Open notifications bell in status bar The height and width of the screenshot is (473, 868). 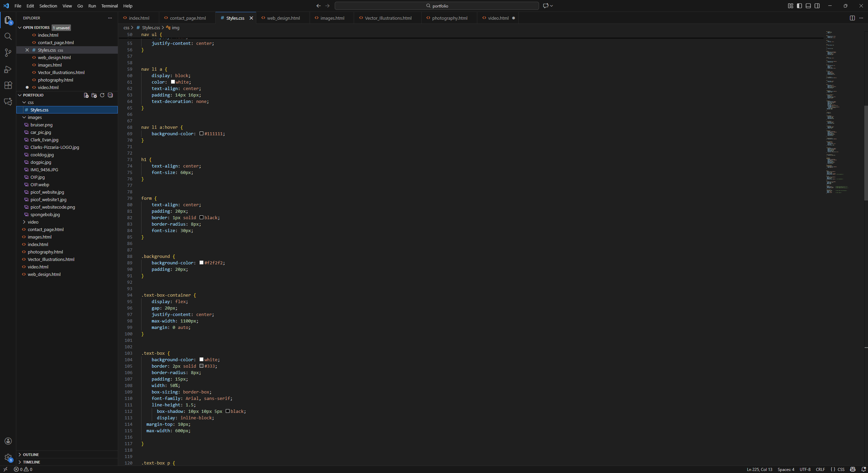pyautogui.click(x=864, y=469)
